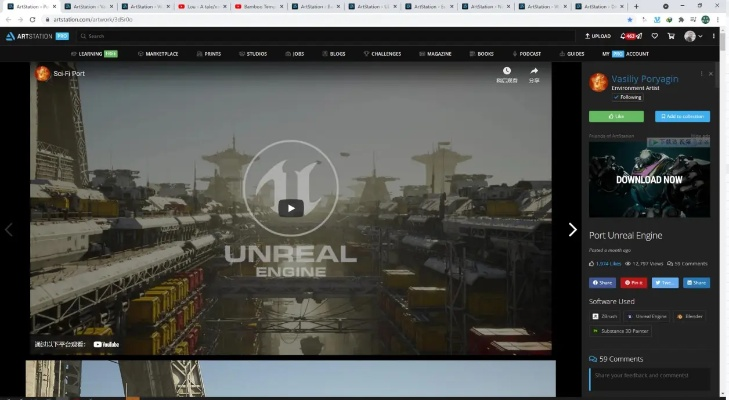Screen dimensions: 729x400
Task: Switch to the Bamboo YouTube browser tab
Action: point(259,7)
